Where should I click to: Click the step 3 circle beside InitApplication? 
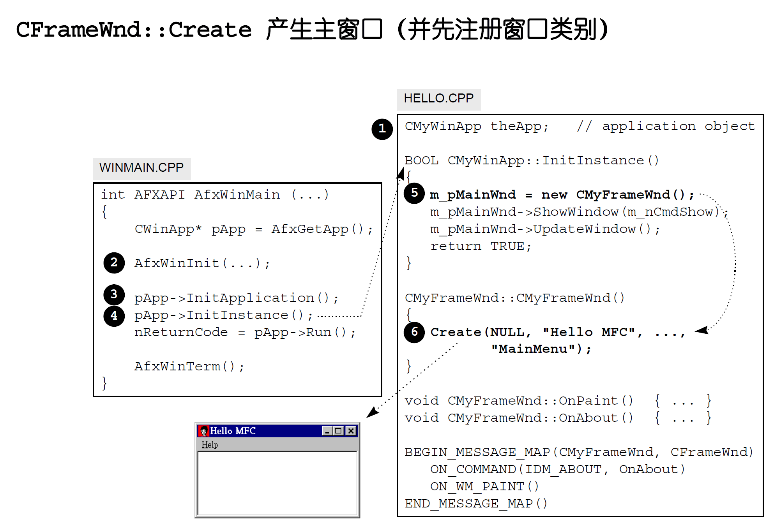(x=114, y=294)
